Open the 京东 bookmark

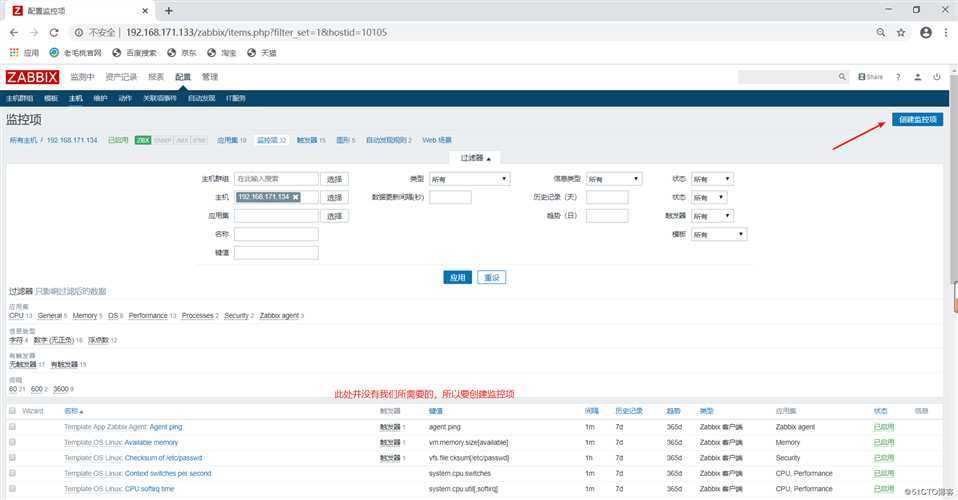point(182,53)
